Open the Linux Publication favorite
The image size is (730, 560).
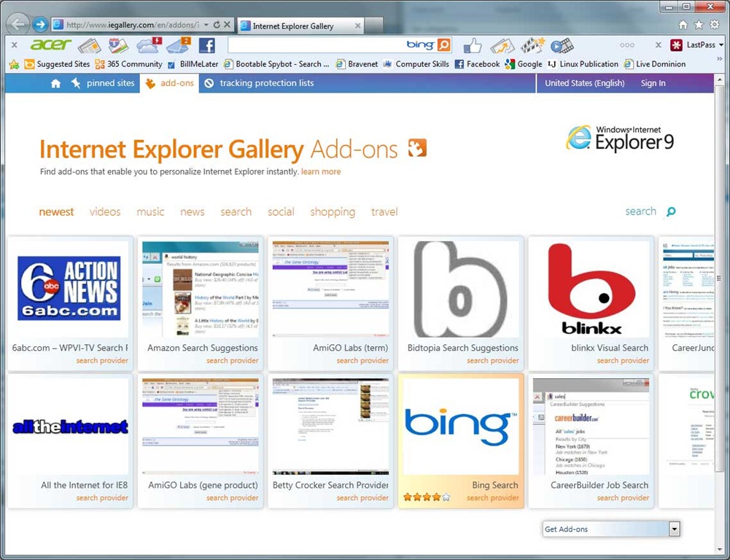(583, 64)
